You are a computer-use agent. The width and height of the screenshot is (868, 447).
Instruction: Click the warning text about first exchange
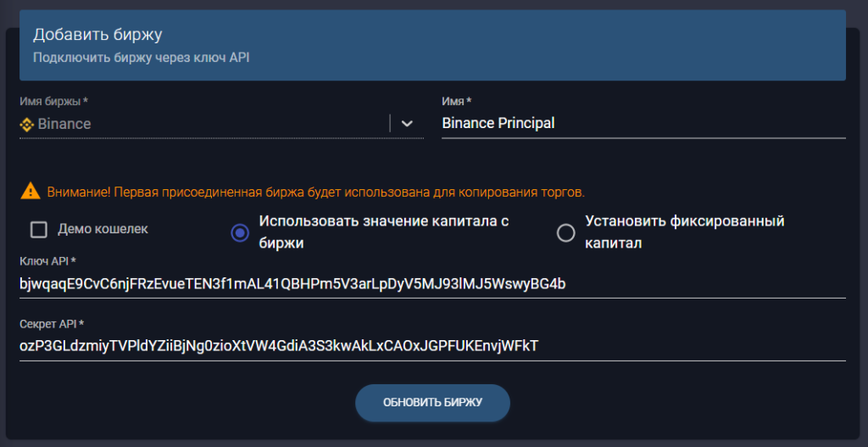316,193
